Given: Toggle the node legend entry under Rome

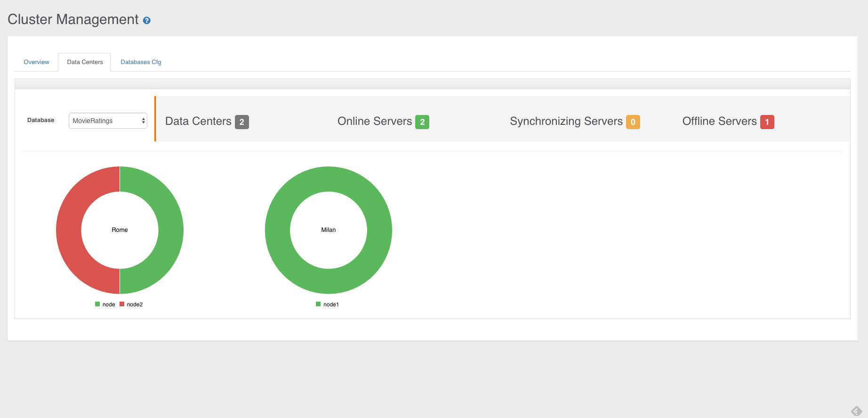Looking at the screenshot, I should click(105, 304).
